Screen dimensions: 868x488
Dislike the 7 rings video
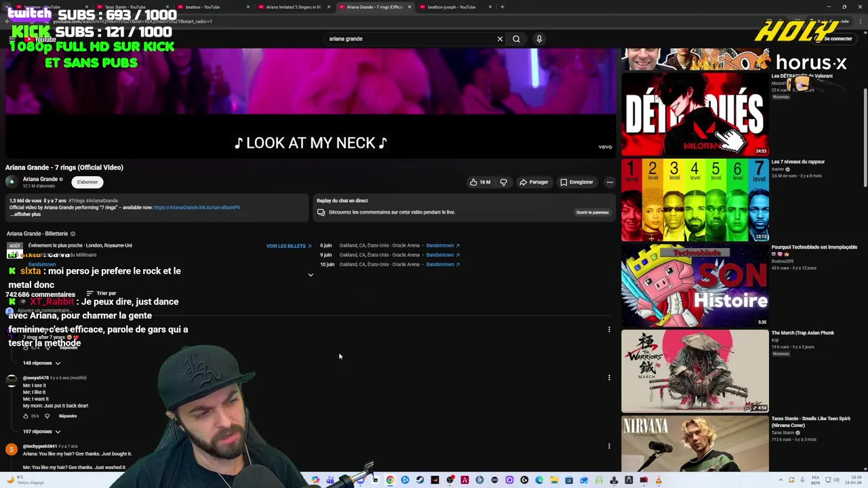503,182
